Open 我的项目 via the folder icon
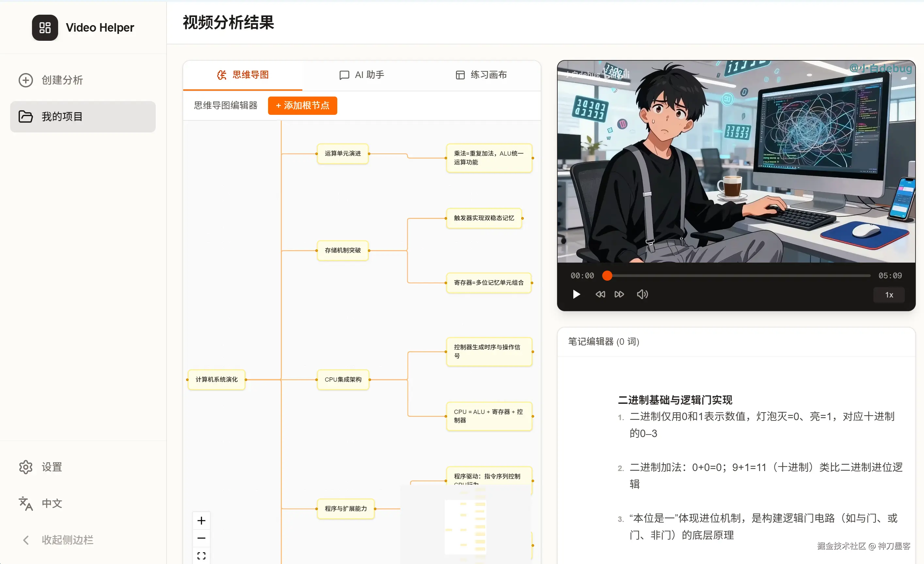 [x=25, y=116]
